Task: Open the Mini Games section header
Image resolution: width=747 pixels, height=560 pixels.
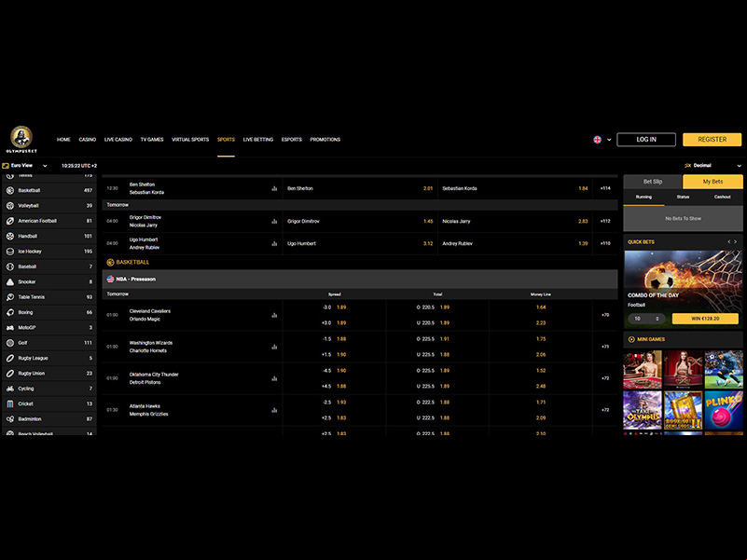Action: click(x=684, y=339)
